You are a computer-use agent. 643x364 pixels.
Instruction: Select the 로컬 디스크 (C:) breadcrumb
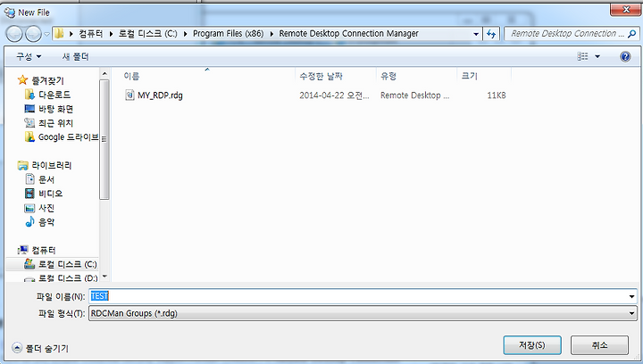point(148,34)
